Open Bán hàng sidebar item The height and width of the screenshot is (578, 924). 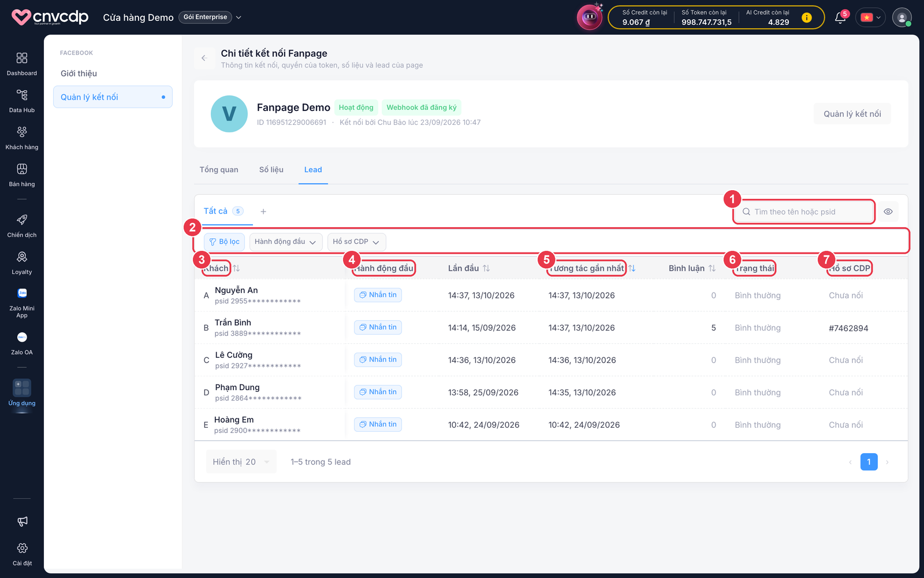(22, 175)
